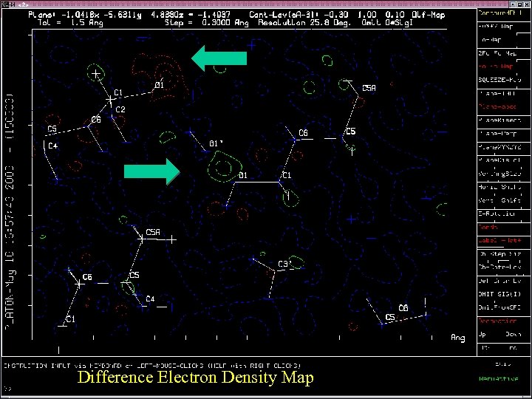
Task: Select the PlaneXYXZYZ option
Action: [499, 147]
